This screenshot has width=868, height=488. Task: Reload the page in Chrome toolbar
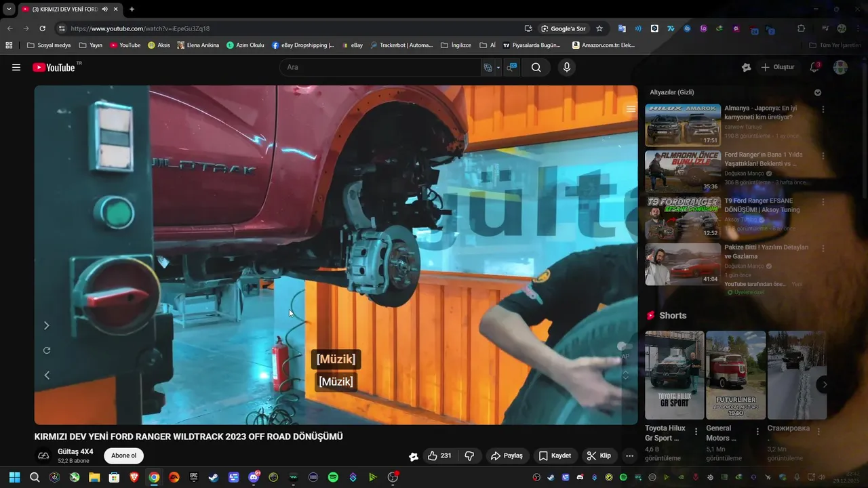click(42, 28)
